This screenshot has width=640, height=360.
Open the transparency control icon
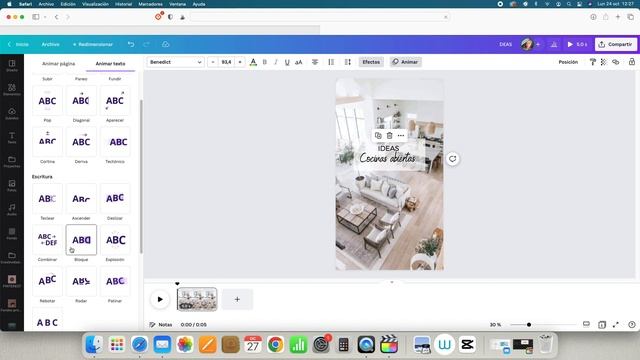(604, 62)
